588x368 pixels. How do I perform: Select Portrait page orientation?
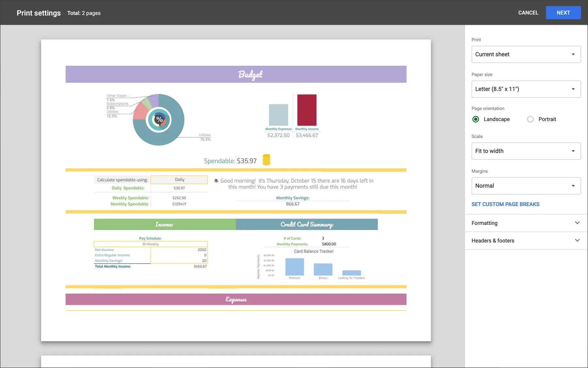tap(531, 119)
